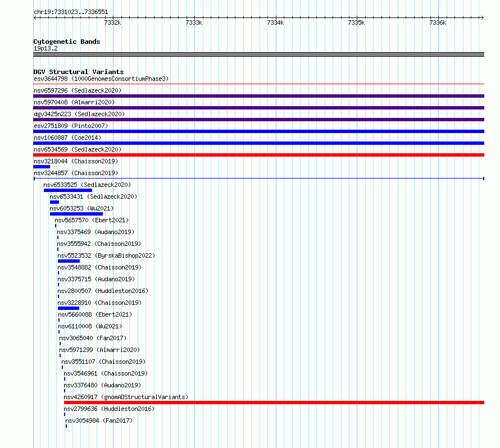The image size is (500, 448).
Task: Select nsv6533525 (Sedlazeck2020) label
Action: tap(87, 185)
